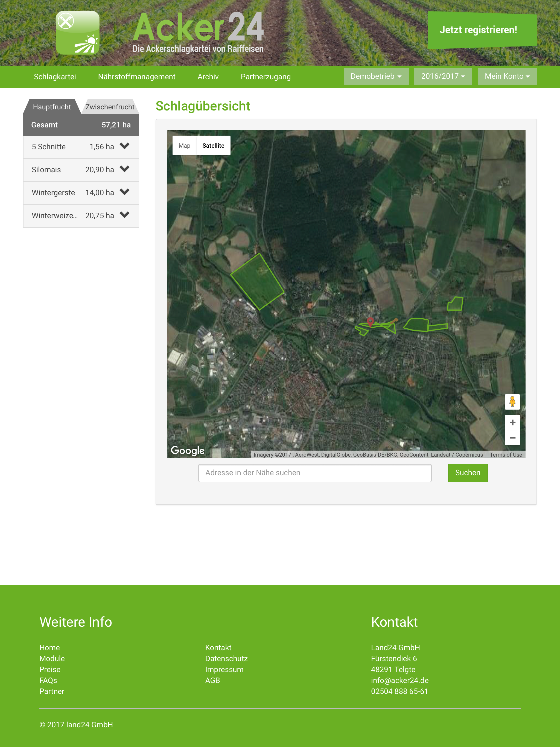Click the info@acker24.de email address
The height and width of the screenshot is (747, 560).
400,681
